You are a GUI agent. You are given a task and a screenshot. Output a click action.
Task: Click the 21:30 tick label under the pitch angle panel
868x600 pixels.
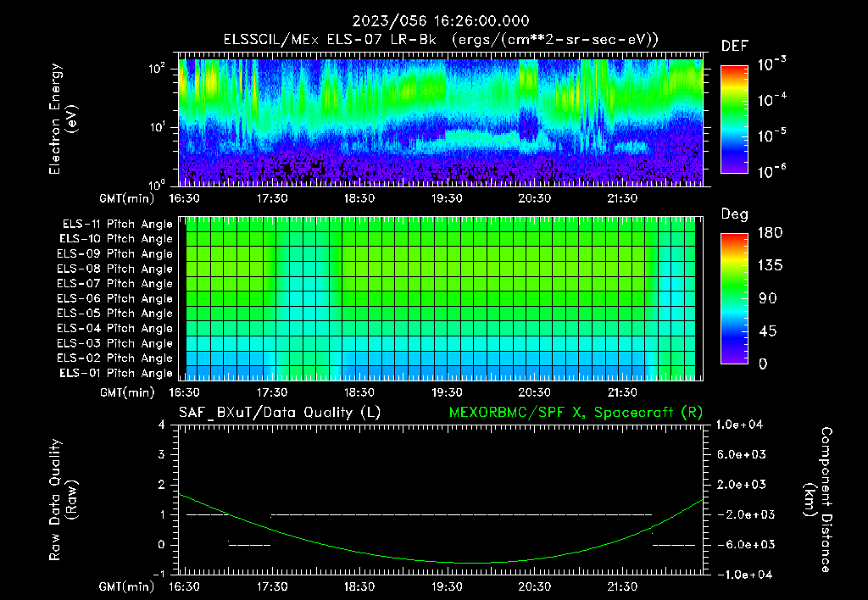[x=622, y=392]
